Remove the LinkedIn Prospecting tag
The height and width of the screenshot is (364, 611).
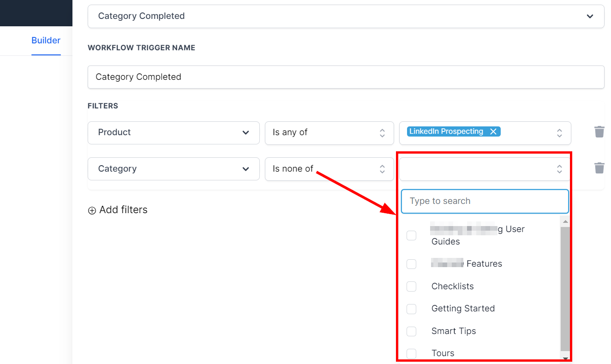click(493, 131)
